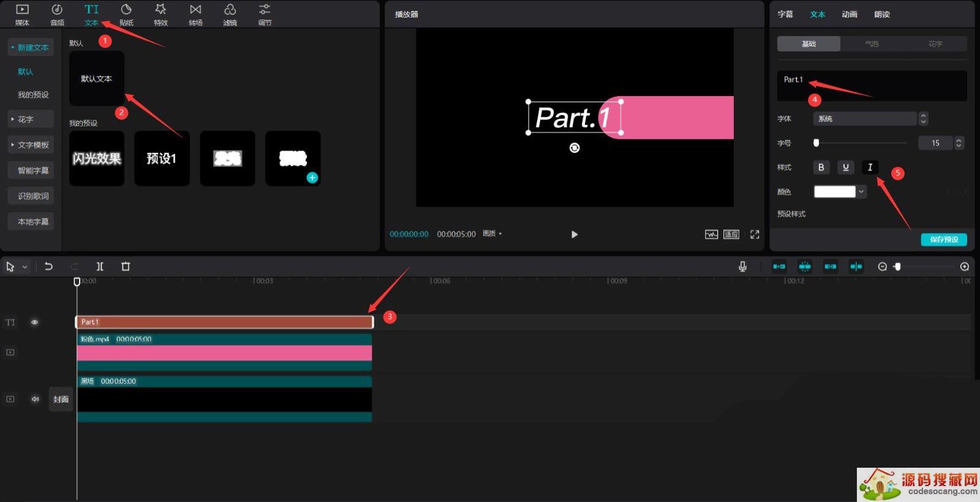
Task: Click the 识别歌词 button
Action: point(33,196)
